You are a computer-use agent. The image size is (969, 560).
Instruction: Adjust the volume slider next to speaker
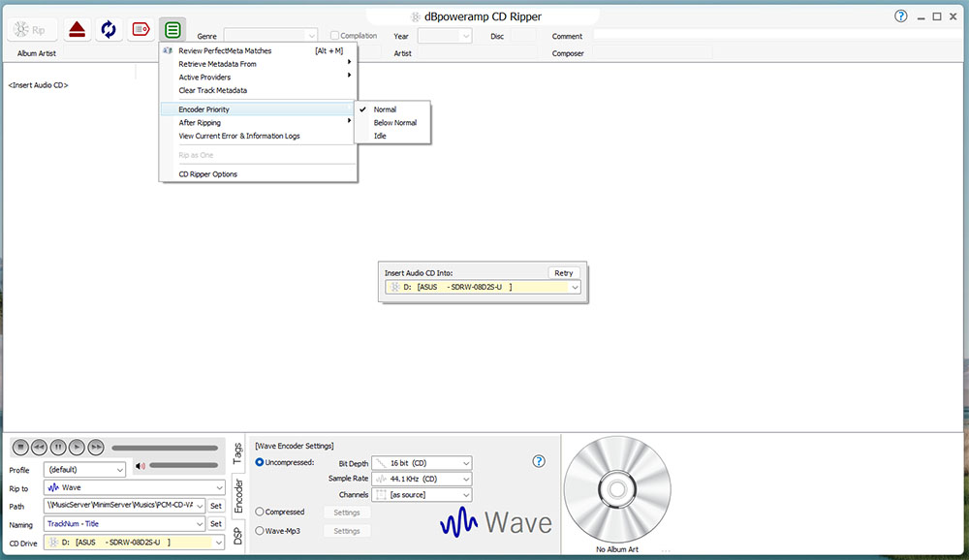pyautogui.click(x=184, y=466)
